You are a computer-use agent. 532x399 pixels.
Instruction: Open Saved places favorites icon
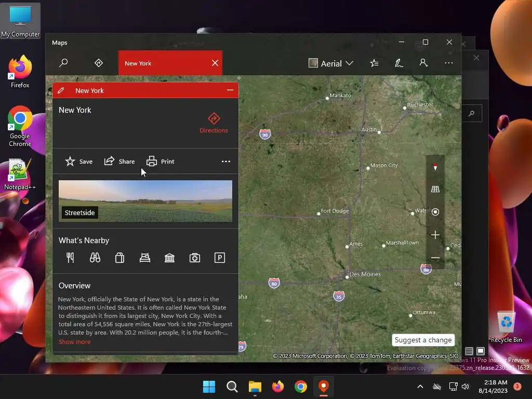click(x=374, y=63)
